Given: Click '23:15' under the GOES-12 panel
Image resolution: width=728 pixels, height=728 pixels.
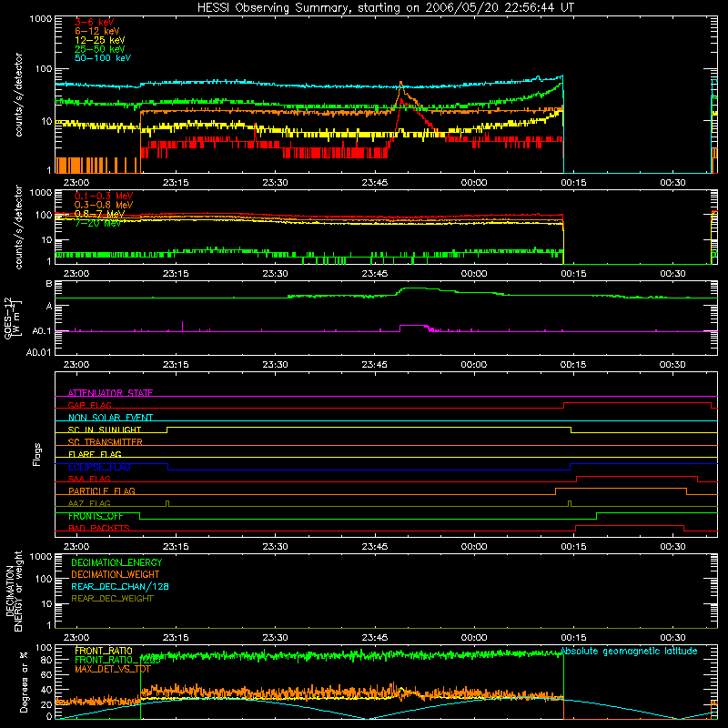Looking at the screenshot, I should click(x=176, y=365).
